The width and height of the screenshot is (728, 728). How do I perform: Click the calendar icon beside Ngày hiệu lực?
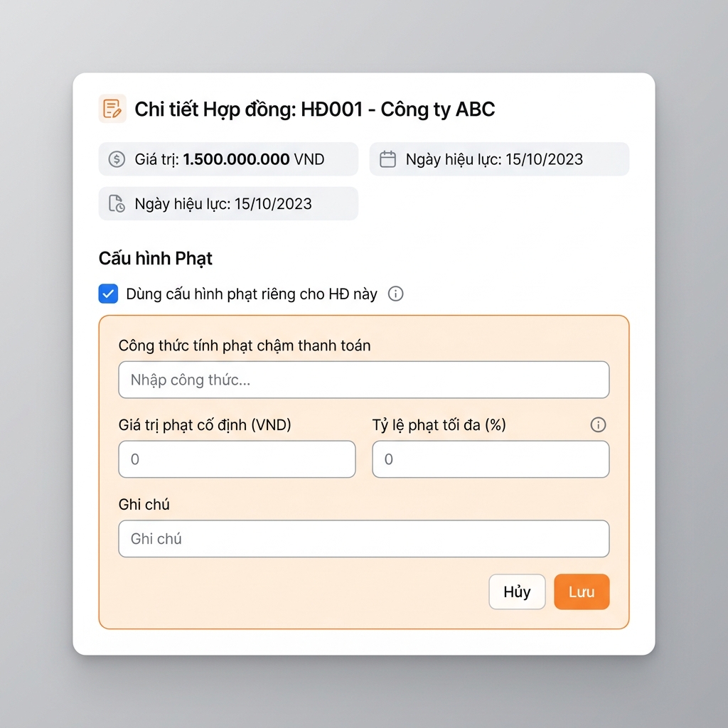pos(387,159)
